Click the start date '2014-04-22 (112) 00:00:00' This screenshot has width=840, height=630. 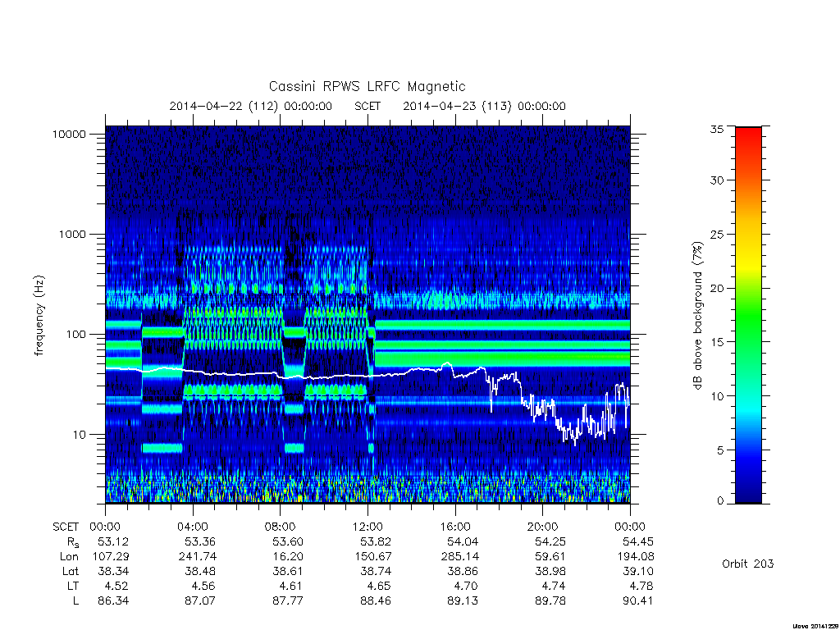251,106
